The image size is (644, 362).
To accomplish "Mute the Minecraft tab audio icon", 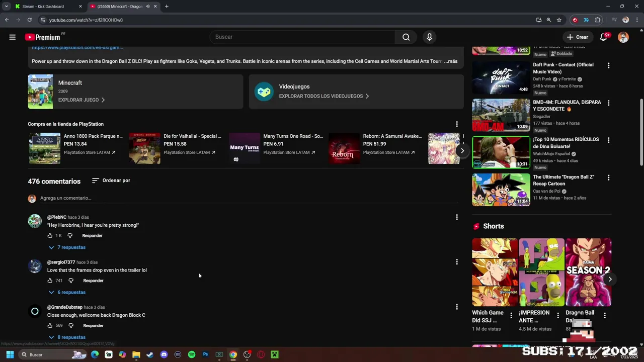I will click(147, 7).
